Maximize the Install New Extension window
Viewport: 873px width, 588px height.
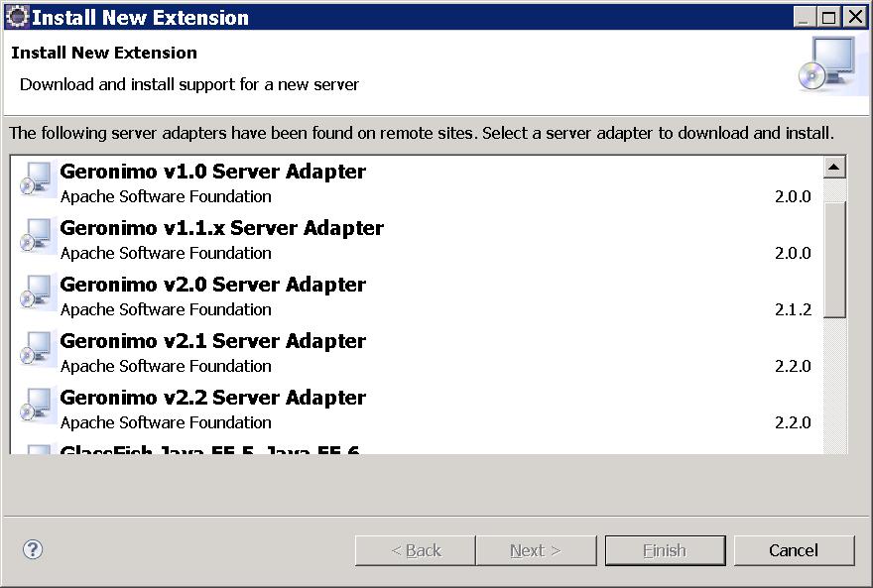click(829, 17)
